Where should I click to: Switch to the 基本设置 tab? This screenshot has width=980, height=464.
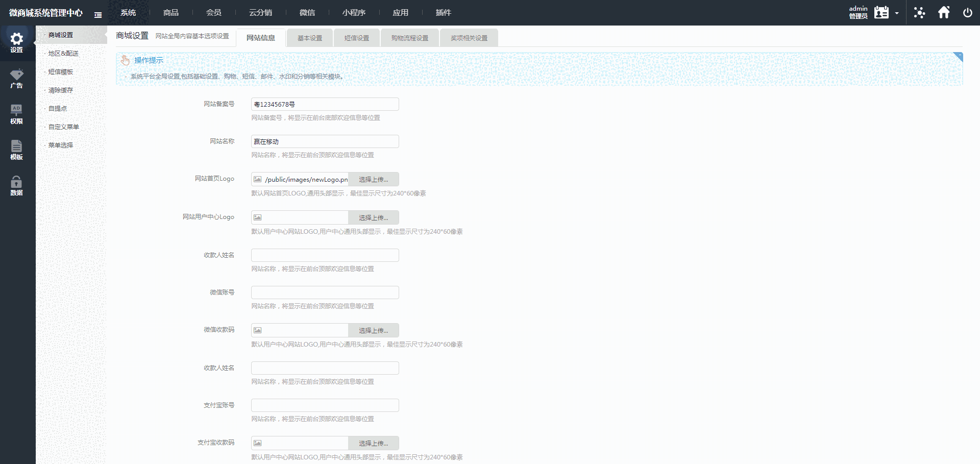310,38
